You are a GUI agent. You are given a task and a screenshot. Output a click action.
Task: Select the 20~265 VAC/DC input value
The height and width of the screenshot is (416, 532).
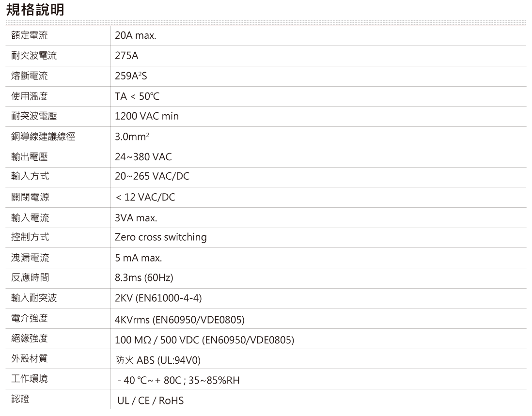(152, 177)
